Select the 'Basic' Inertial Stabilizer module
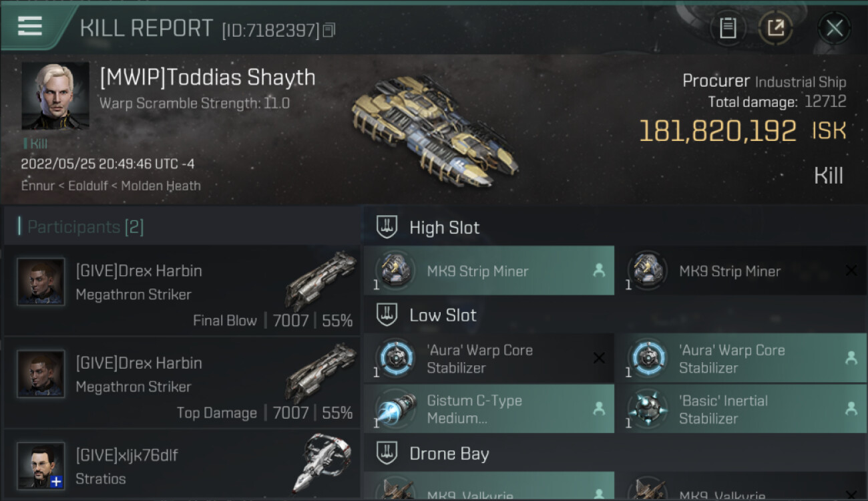The height and width of the screenshot is (501, 868). tap(741, 409)
